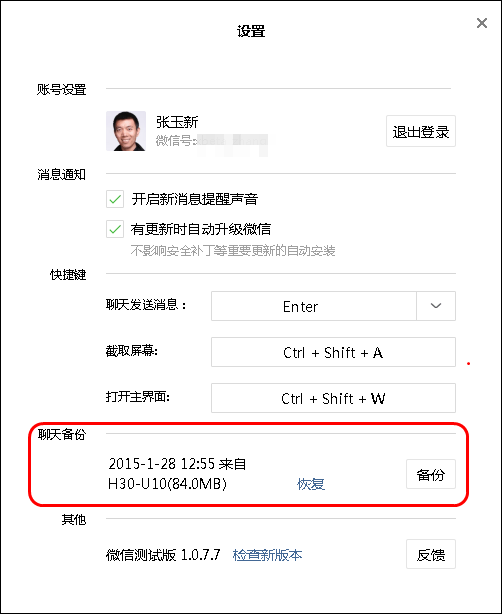Click the profile avatar photo
The height and width of the screenshot is (614, 502).
click(126, 131)
